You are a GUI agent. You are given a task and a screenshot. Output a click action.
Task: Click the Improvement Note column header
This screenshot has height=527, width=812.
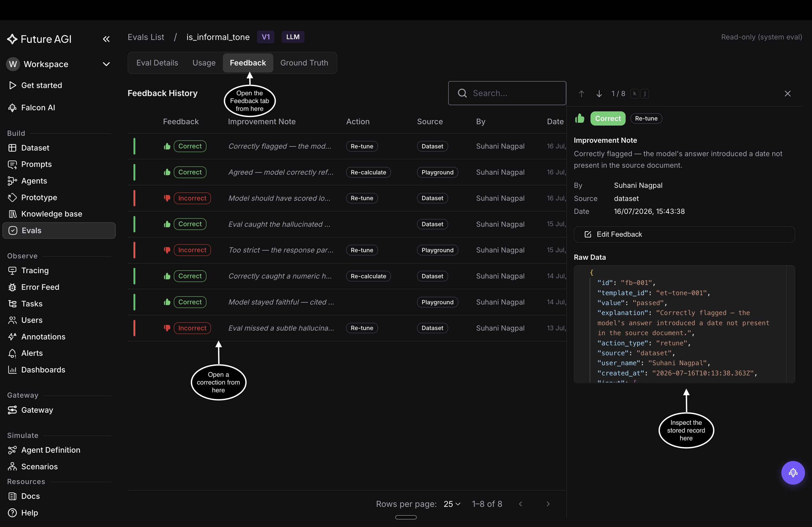tap(262, 122)
